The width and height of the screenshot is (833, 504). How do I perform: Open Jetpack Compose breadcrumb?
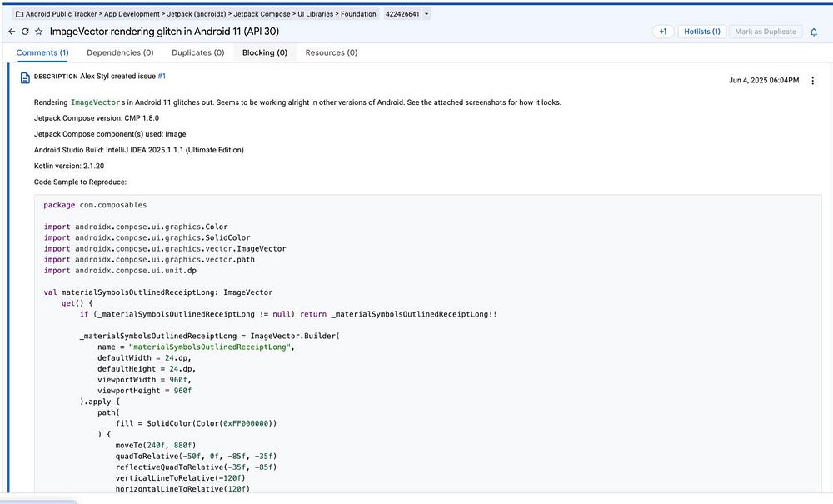(x=262, y=14)
